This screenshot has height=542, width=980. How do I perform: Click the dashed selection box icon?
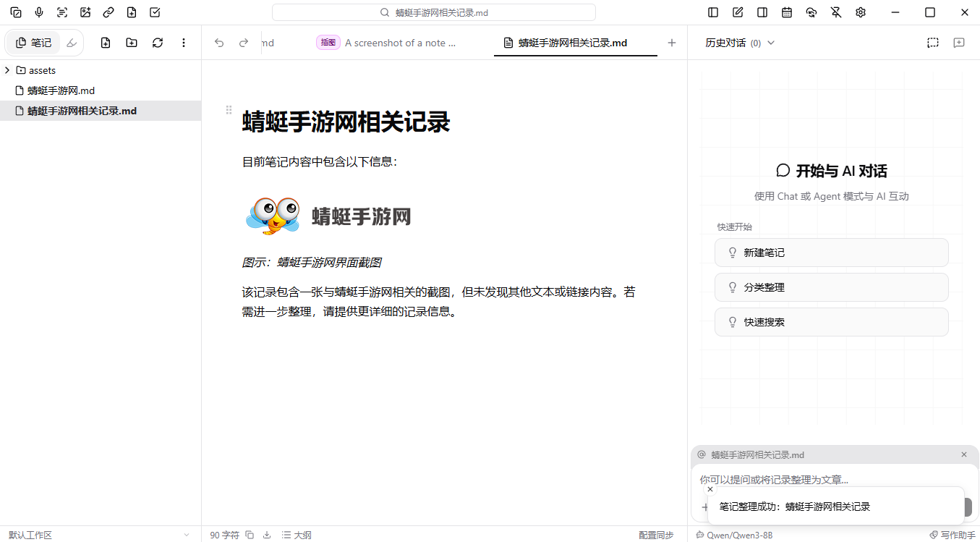933,43
